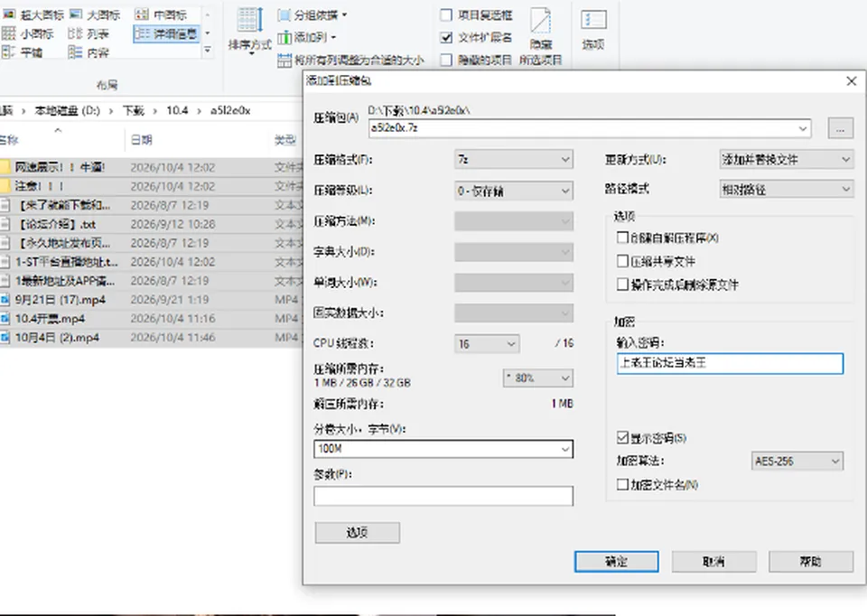Click the browse "..." button beside the archive name
This screenshot has width=867, height=616.
click(841, 129)
